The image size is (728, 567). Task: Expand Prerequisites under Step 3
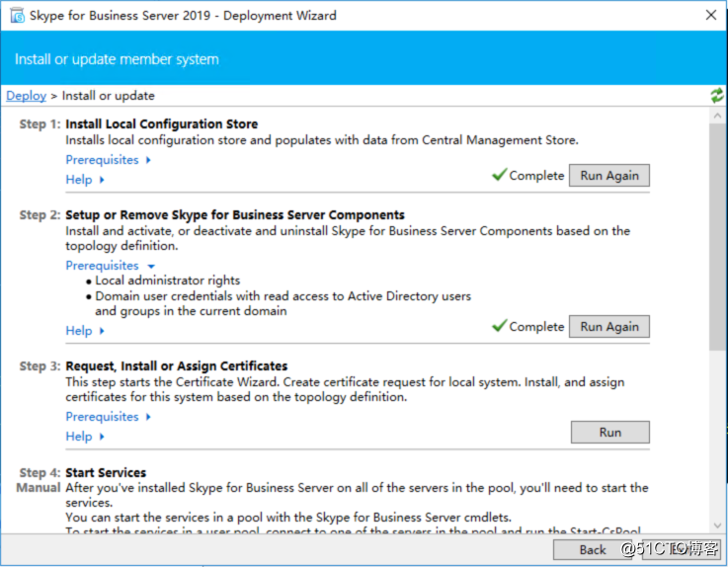coord(109,417)
